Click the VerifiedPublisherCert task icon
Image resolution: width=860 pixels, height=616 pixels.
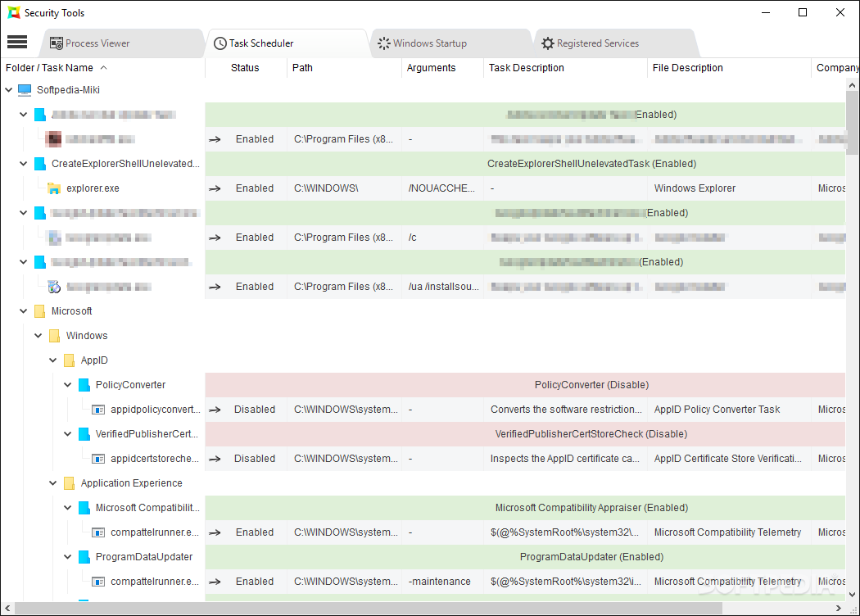tap(84, 434)
